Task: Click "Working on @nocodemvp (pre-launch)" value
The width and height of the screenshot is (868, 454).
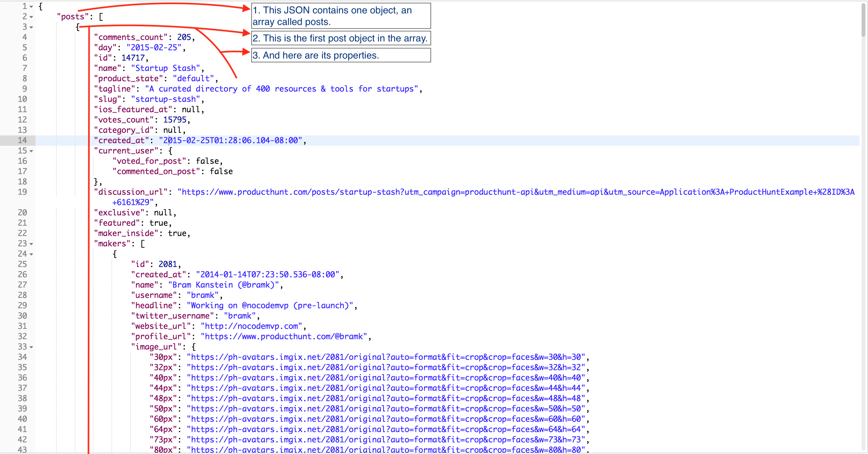Action: (x=270, y=306)
